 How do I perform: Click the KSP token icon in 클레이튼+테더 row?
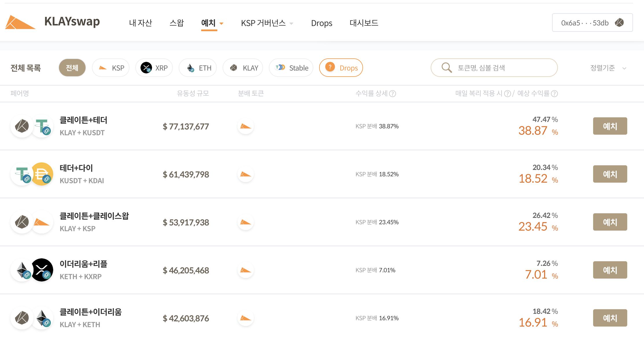(x=245, y=126)
